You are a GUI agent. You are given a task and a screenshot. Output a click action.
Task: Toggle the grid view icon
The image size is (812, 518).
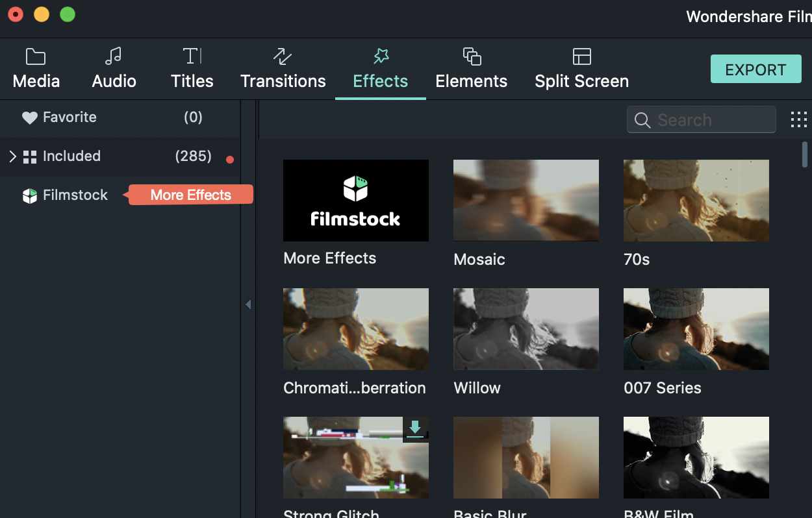click(x=799, y=119)
